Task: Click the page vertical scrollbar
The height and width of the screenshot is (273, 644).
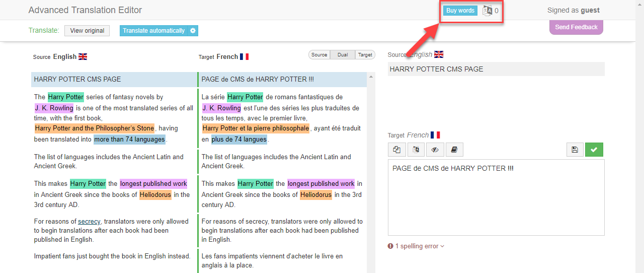Action: [x=639, y=136]
